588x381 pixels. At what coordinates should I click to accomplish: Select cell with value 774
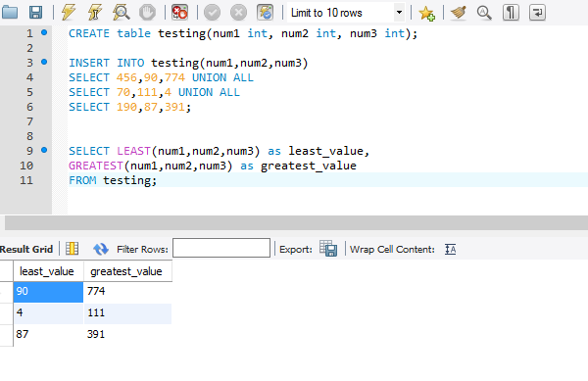click(127, 292)
